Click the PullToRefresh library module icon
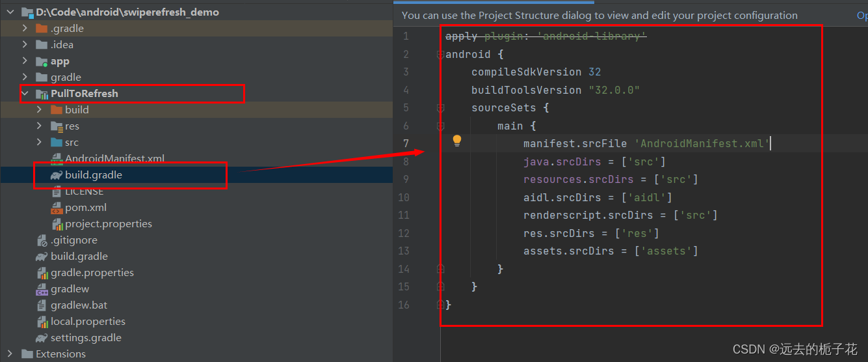 [x=42, y=94]
